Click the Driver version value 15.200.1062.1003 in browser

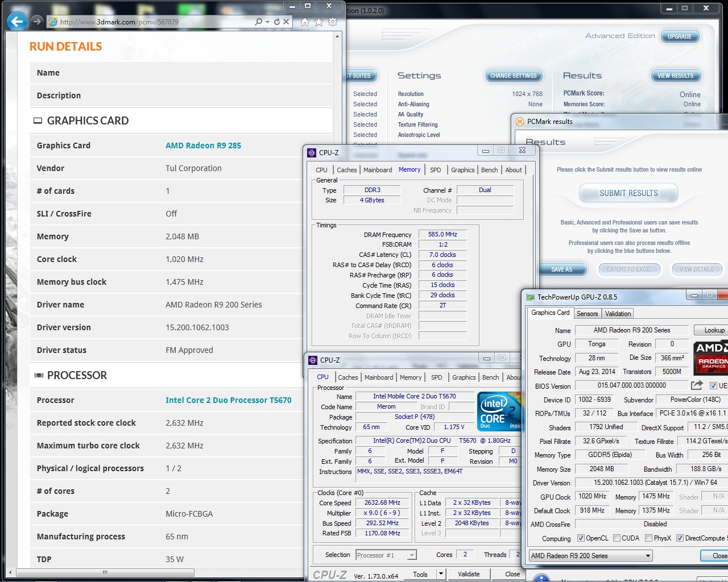coord(197,327)
